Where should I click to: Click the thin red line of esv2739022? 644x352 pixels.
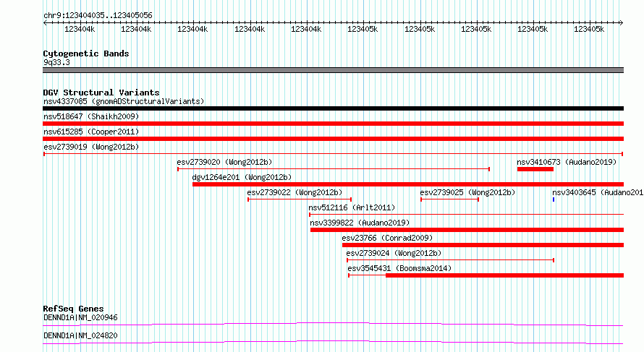(300, 199)
